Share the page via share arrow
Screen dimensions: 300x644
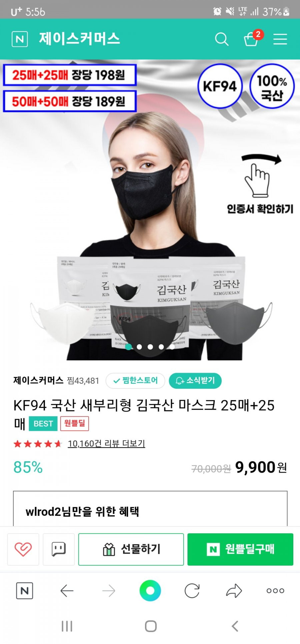234,591
